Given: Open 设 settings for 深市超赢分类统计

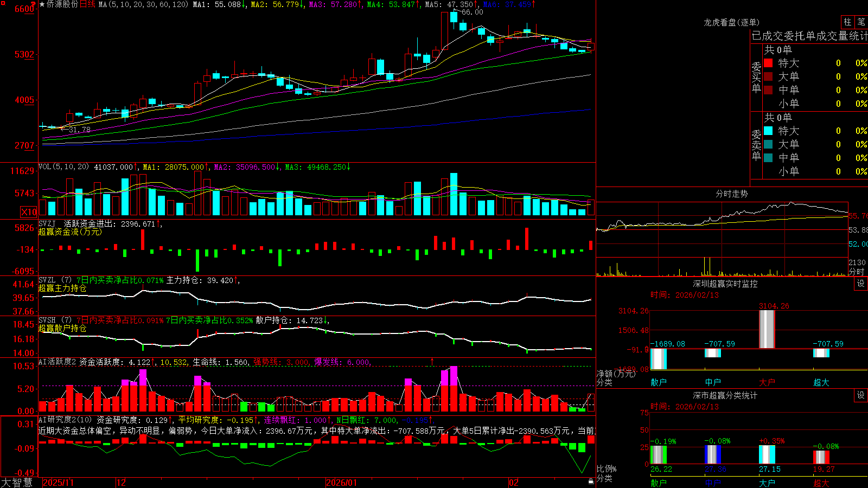Looking at the screenshot, I should pos(861,395).
